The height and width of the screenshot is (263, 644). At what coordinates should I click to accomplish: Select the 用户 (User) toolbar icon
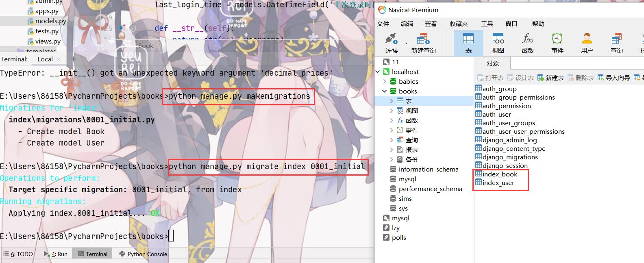tap(587, 43)
